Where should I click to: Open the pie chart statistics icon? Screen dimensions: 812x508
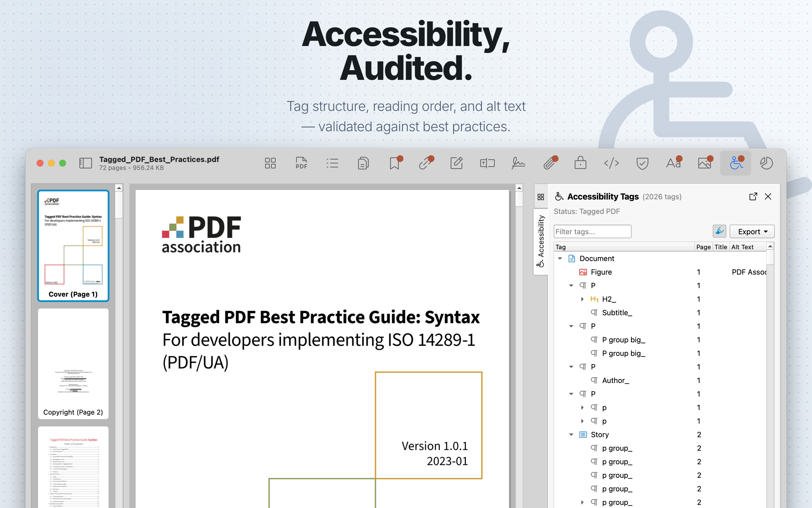point(766,163)
